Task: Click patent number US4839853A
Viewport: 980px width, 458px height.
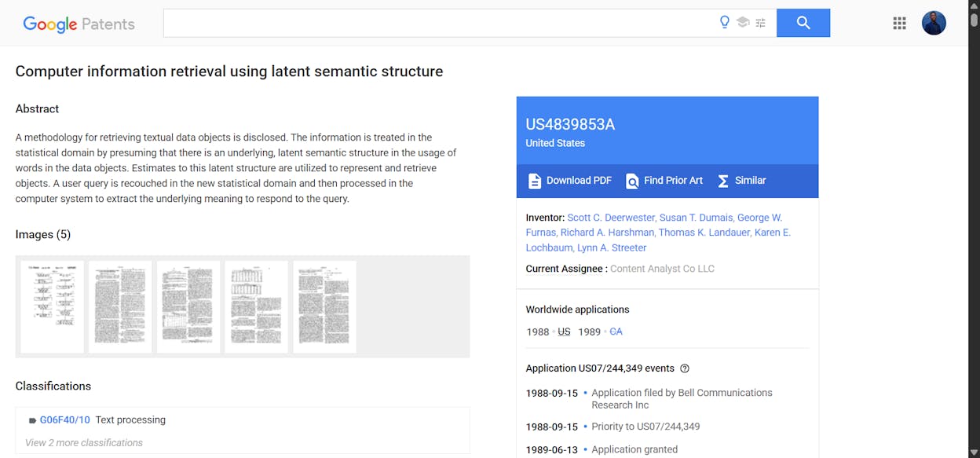Action: (570, 124)
